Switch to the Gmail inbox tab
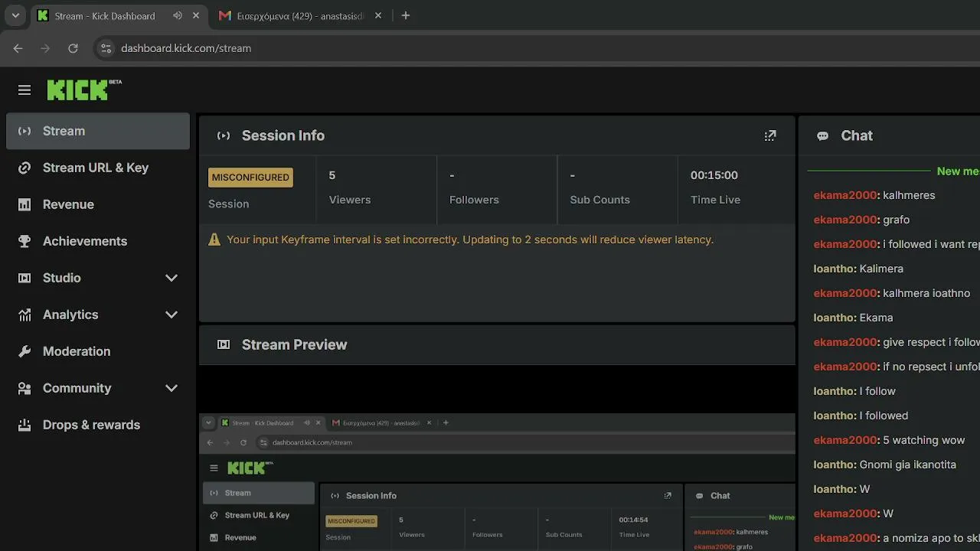 (x=299, y=15)
